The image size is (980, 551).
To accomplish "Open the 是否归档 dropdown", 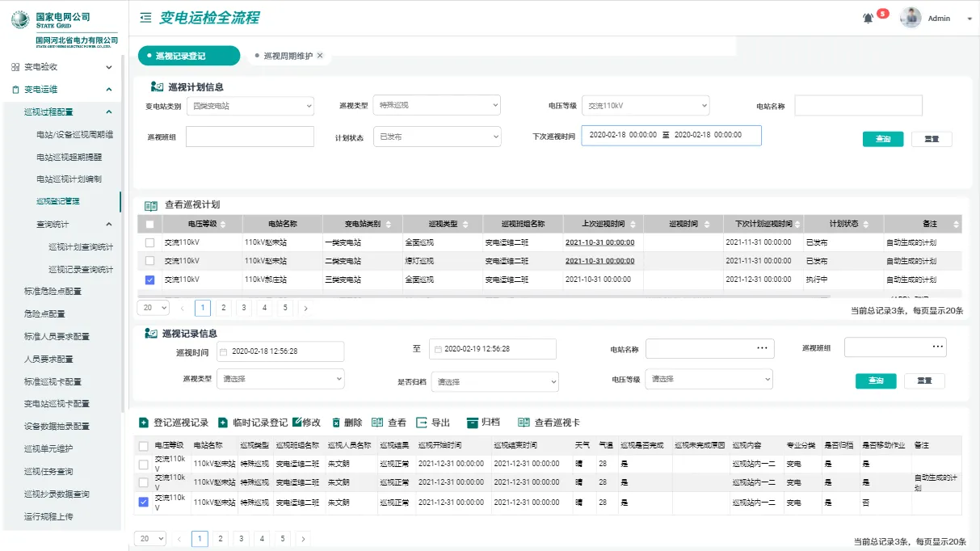I will click(x=494, y=382).
